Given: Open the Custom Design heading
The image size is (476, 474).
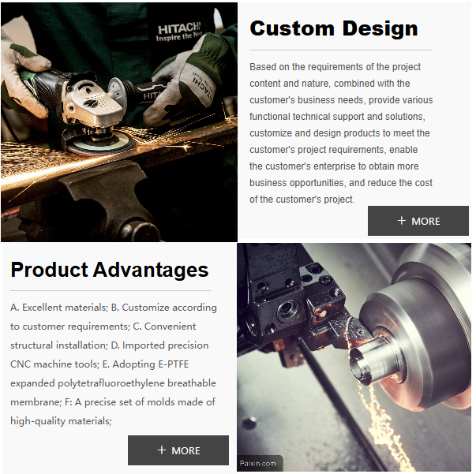Looking at the screenshot, I should click(334, 28).
